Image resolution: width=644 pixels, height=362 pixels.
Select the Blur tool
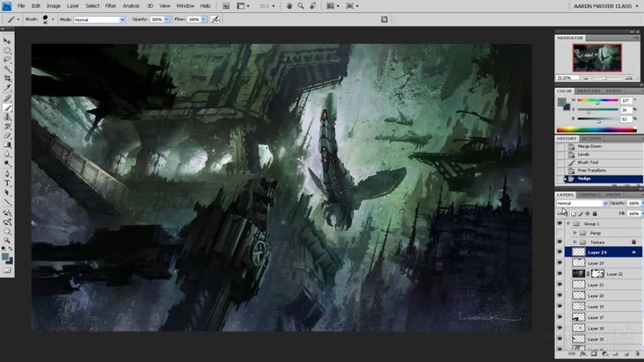pyautogui.click(x=7, y=155)
